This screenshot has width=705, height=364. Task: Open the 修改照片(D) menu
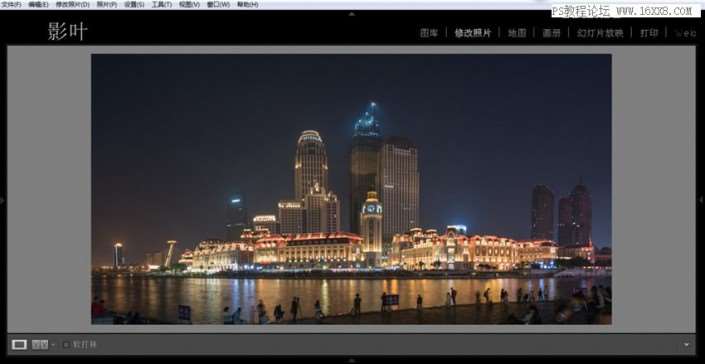pyautogui.click(x=72, y=4)
